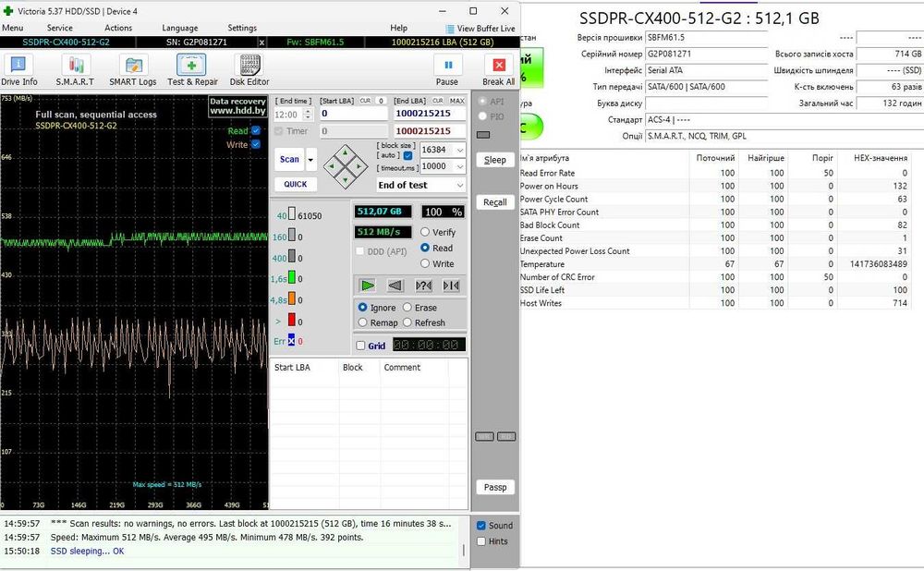Toggle the Sound checkbox
924x571 pixels.
(480, 526)
